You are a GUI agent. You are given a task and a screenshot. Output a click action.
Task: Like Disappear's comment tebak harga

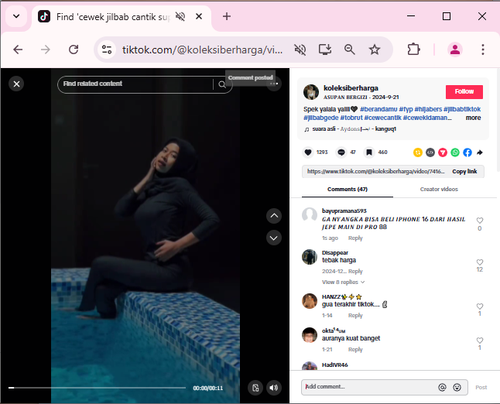coord(480,262)
